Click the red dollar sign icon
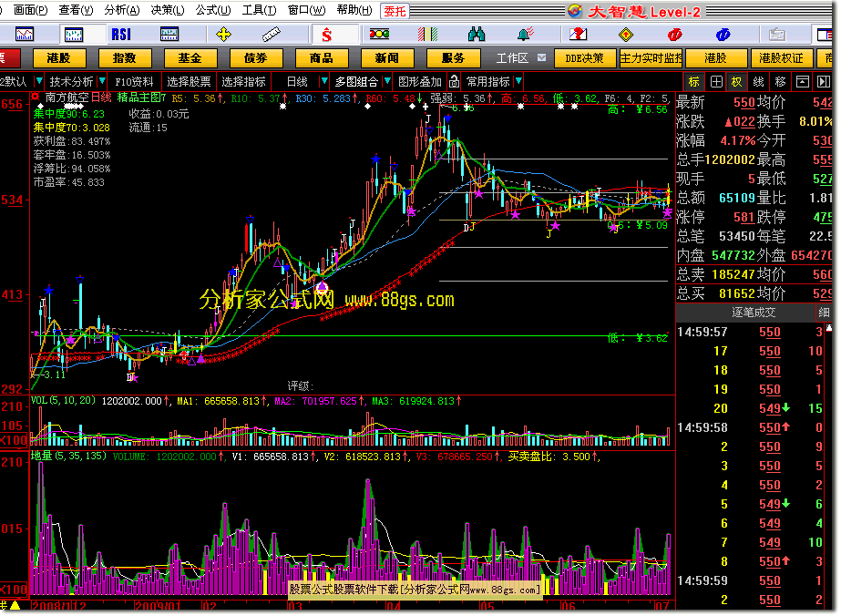Viewport: 841px width, 616px height. pyautogui.click(x=326, y=35)
